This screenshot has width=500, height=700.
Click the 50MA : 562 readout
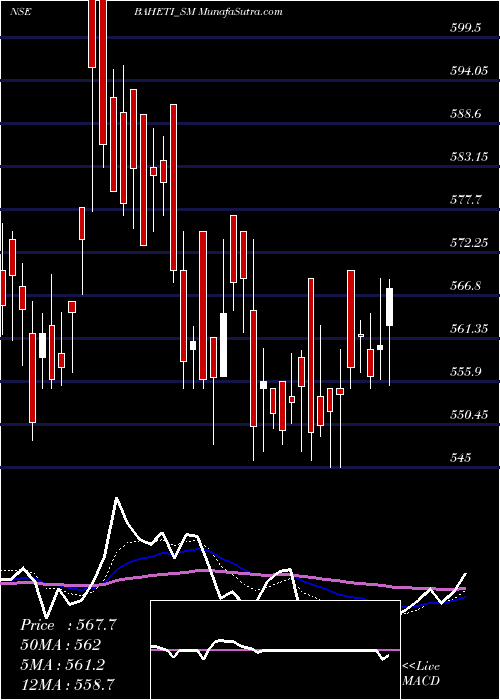[60, 645]
